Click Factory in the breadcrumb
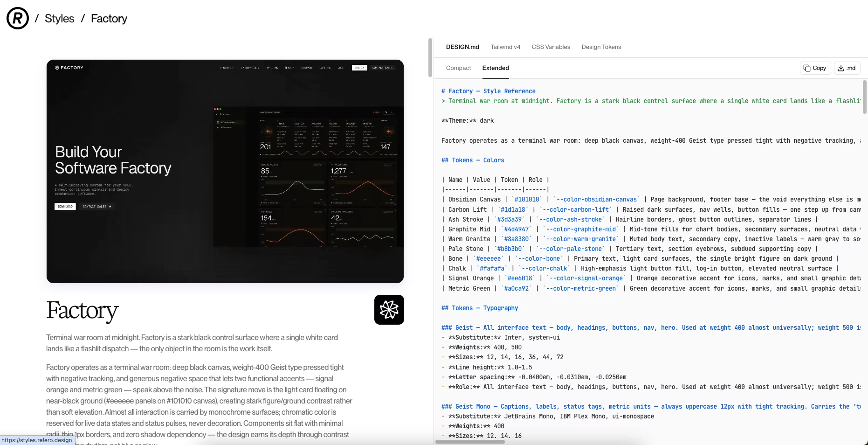 (x=109, y=19)
